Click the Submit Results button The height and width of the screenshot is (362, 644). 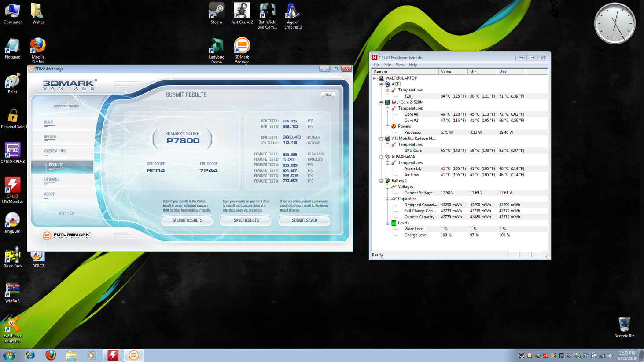click(188, 220)
